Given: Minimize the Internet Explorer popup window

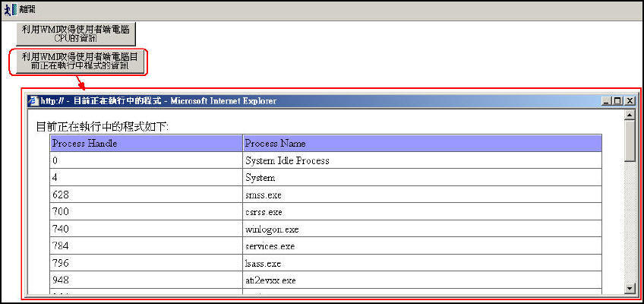Looking at the screenshot, I should tap(605, 100).
